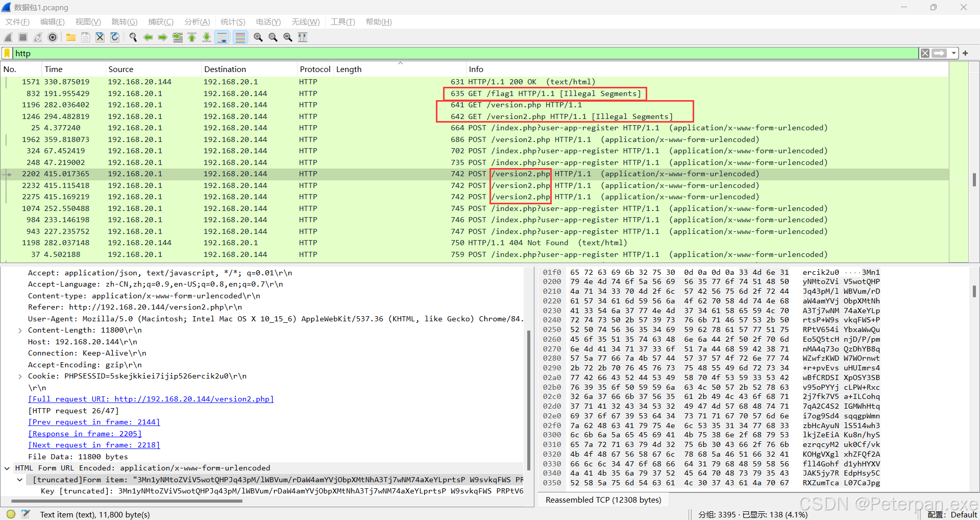This screenshot has height=520, width=980.
Task: Open display filter history dropdown
Action: [953, 53]
